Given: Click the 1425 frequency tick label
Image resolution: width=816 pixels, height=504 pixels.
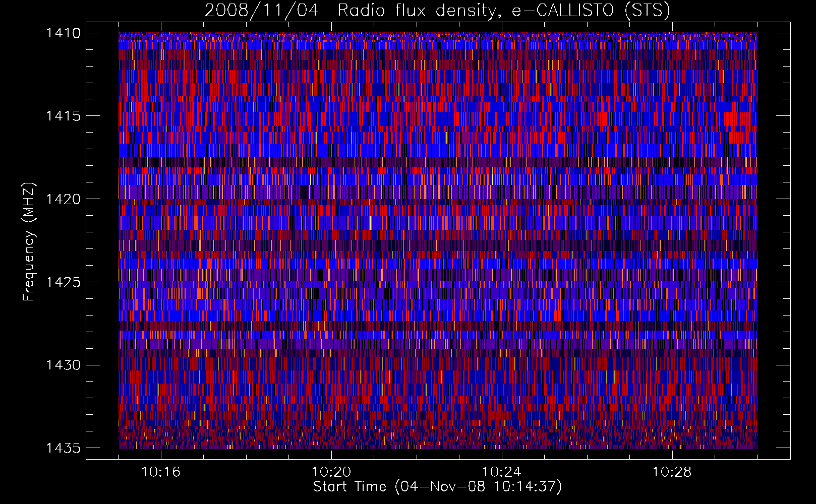Looking at the screenshot, I should tap(63, 282).
